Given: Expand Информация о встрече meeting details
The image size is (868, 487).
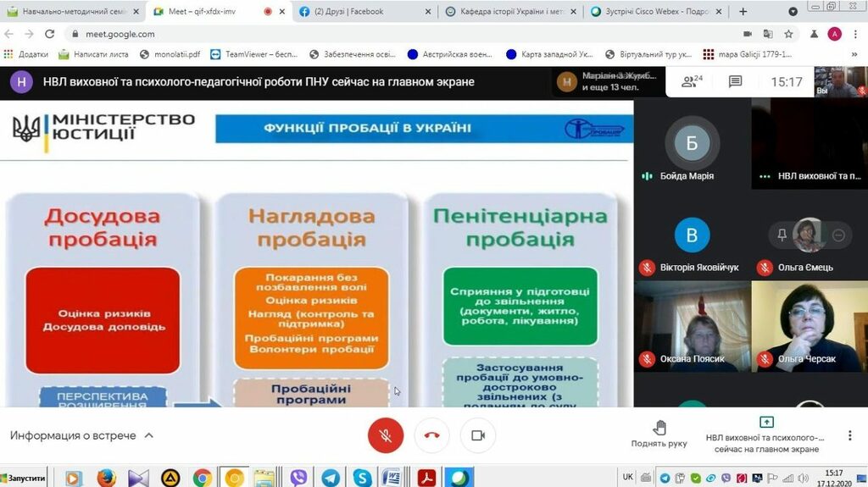Looking at the screenshot, I should pyautogui.click(x=82, y=435).
